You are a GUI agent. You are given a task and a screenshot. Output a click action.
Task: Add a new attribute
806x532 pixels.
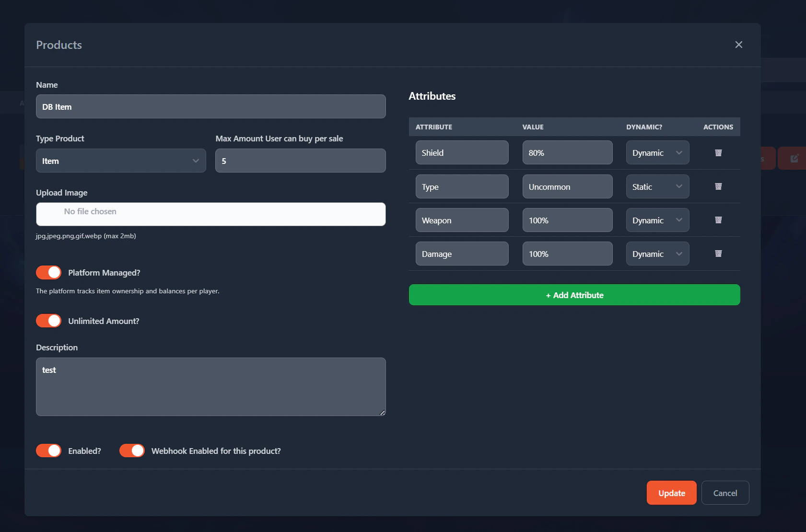tap(574, 295)
